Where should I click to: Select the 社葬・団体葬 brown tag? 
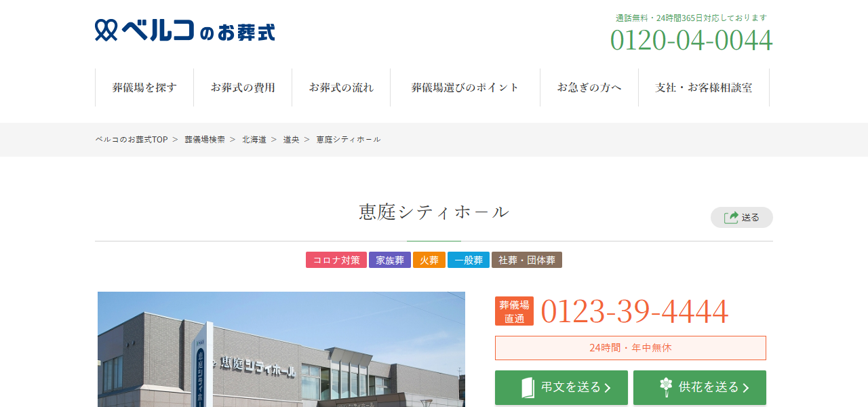[527, 260]
